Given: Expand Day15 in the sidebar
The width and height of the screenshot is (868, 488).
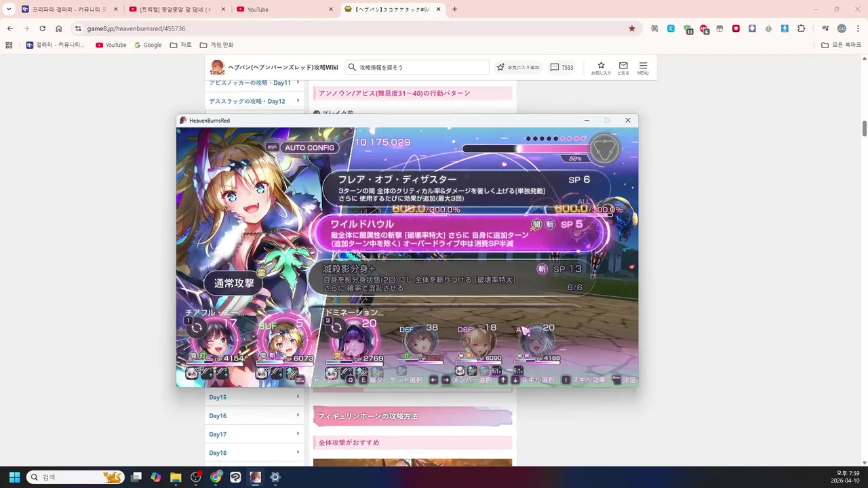Looking at the screenshot, I should (x=255, y=397).
